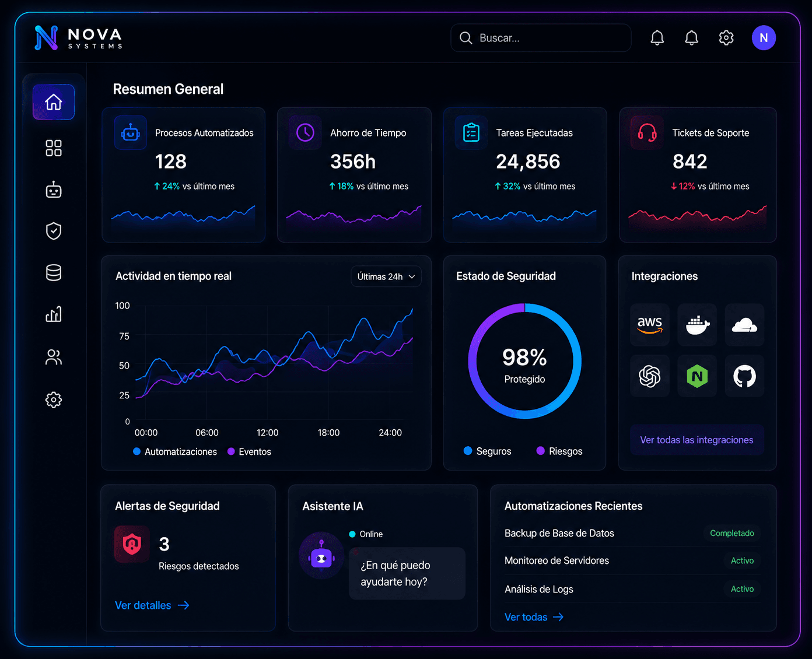Select the Backup de Base de Datos row
The height and width of the screenshot is (659, 812).
click(632, 533)
